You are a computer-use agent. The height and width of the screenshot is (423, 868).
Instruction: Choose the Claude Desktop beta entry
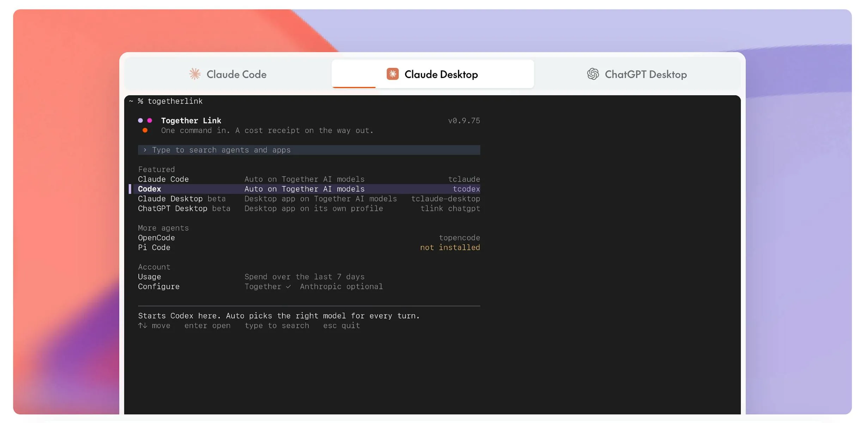point(309,199)
